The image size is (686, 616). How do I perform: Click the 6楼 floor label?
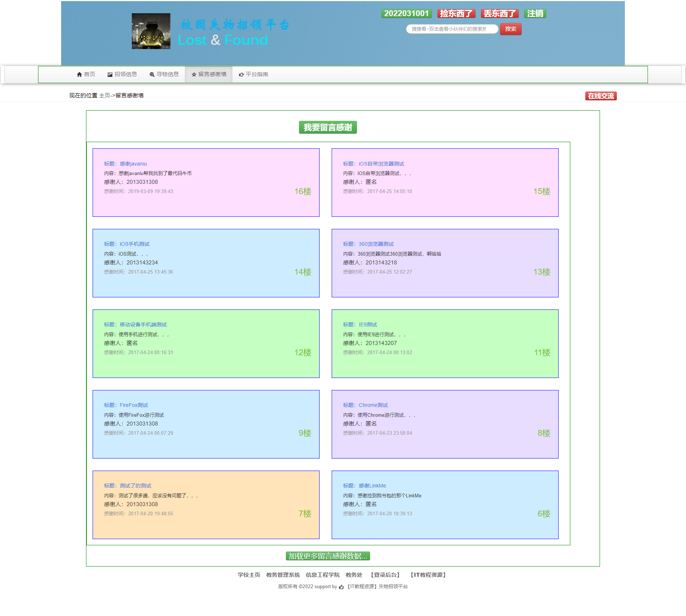(x=544, y=514)
